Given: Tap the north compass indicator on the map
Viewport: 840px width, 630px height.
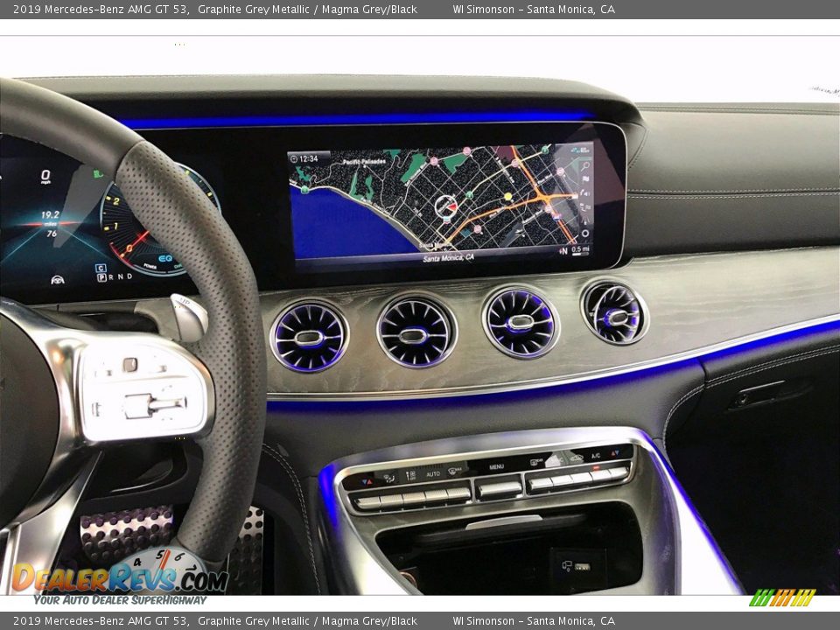Looking at the screenshot, I should pyautogui.click(x=563, y=251).
